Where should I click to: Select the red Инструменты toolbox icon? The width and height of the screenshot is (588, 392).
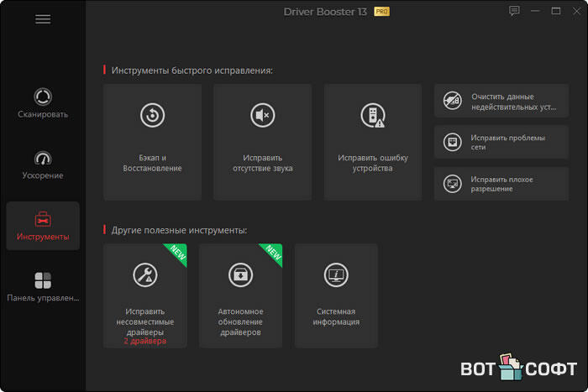pyautogui.click(x=43, y=218)
